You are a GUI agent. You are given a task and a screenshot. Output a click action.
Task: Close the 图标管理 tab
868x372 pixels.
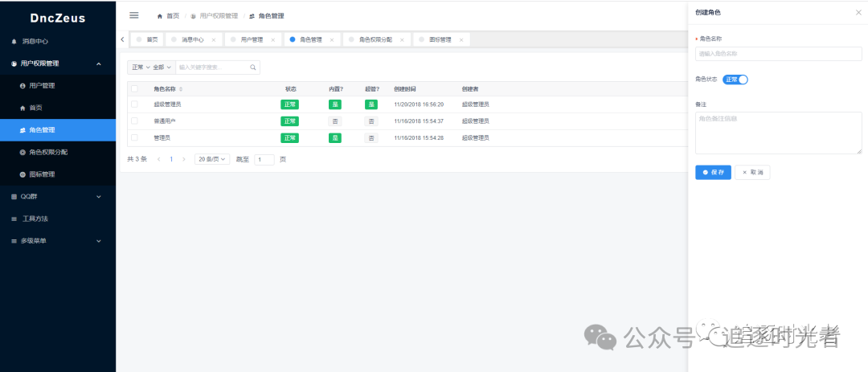461,40
